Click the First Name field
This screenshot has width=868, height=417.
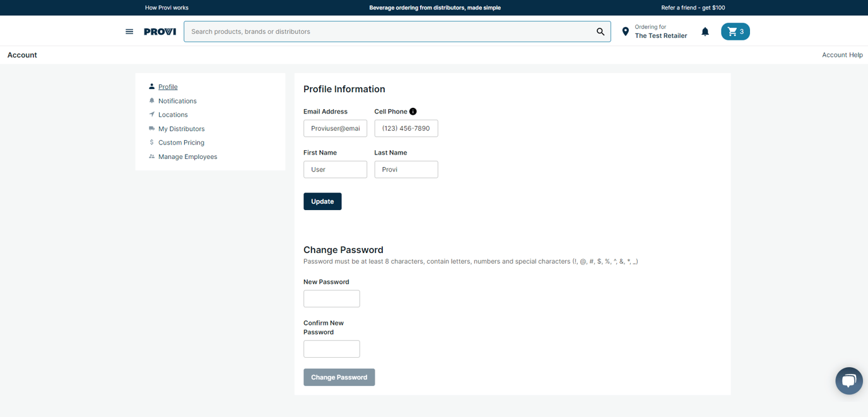335,169
